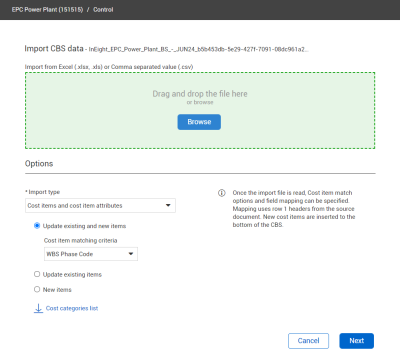Click the green drag and drop file area
Screen dimensions: 400x362
[200, 110]
